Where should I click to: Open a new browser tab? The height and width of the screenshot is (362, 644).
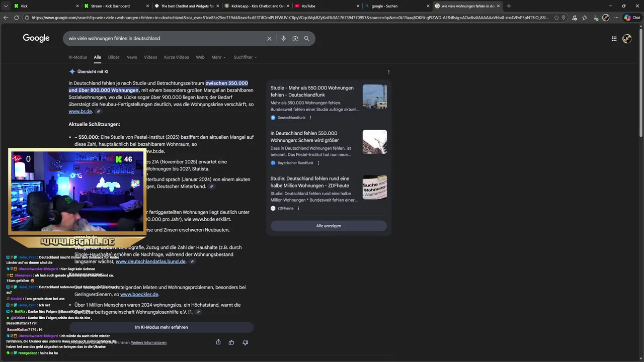pos(509,6)
